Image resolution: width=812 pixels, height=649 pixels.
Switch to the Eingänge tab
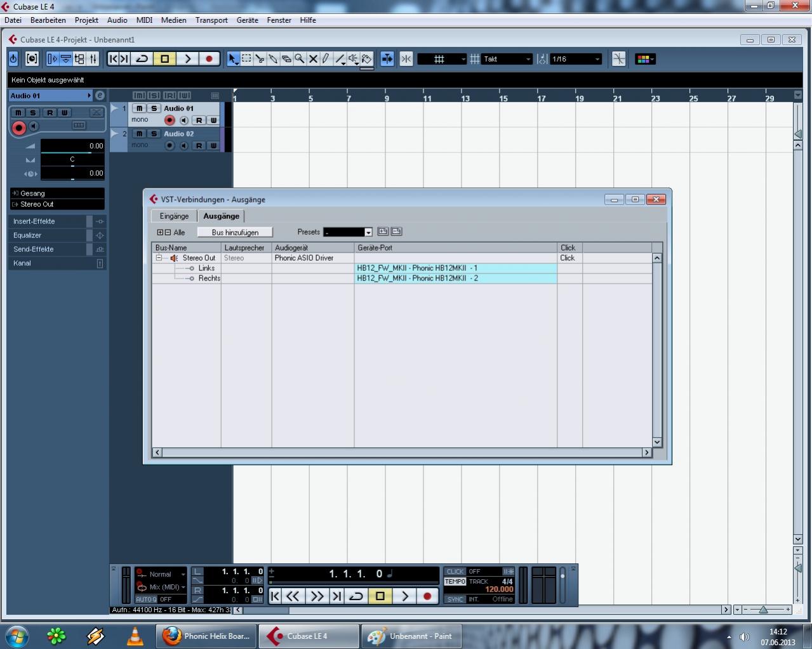(x=174, y=216)
